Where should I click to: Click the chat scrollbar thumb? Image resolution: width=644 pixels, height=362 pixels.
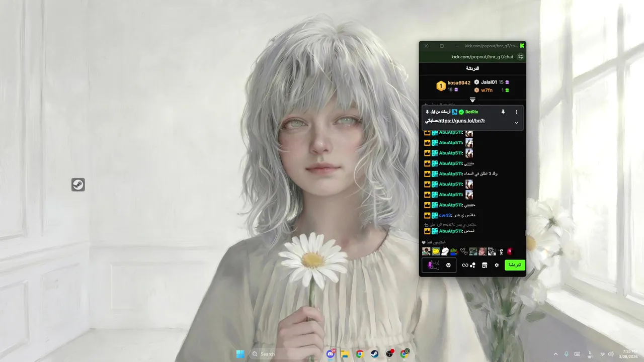525,233
